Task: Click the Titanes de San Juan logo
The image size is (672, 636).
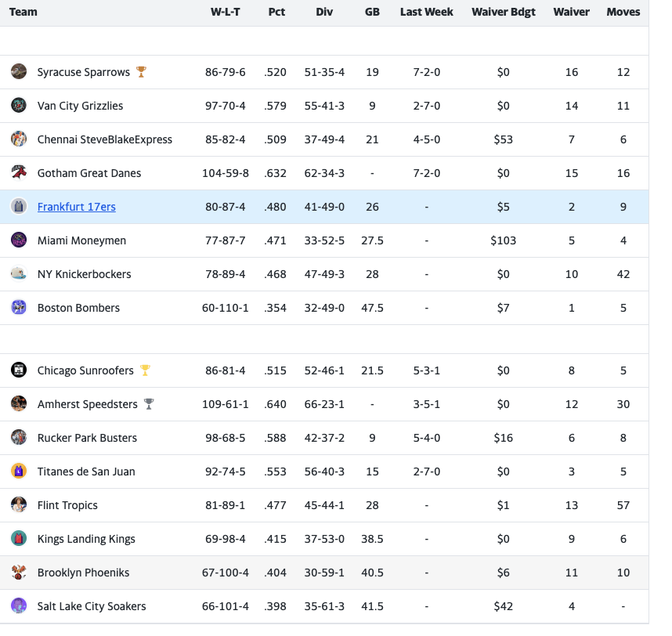Action: click(x=19, y=472)
